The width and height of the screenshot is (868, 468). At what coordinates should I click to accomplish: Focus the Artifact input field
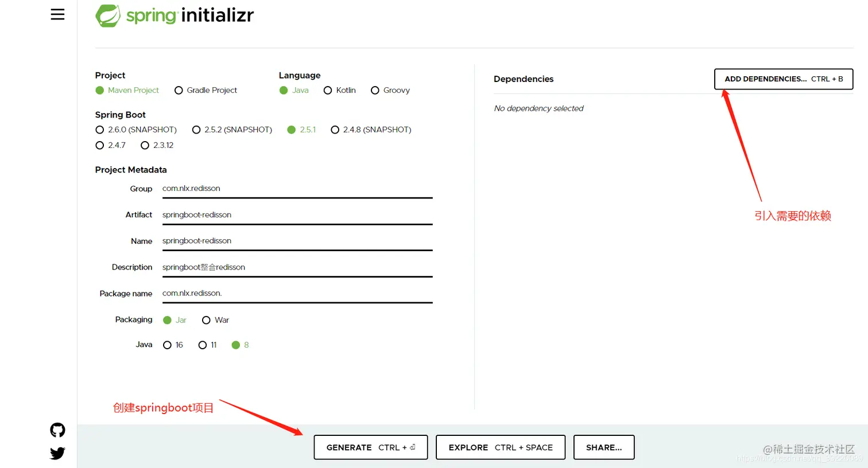297,215
